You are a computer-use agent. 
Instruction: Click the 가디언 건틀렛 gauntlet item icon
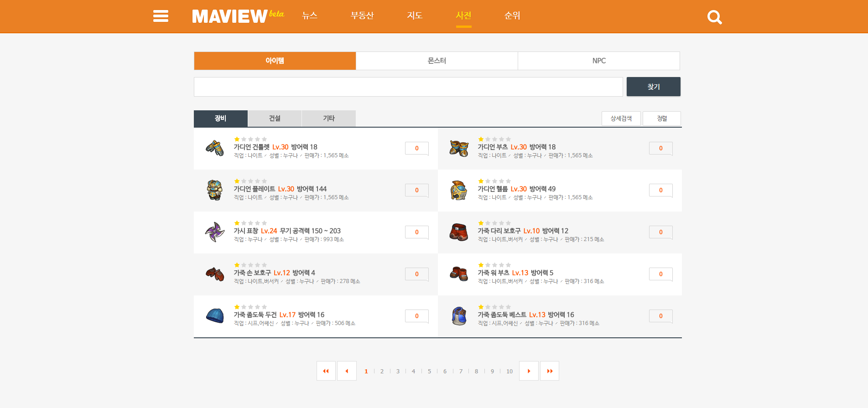(214, 148)
